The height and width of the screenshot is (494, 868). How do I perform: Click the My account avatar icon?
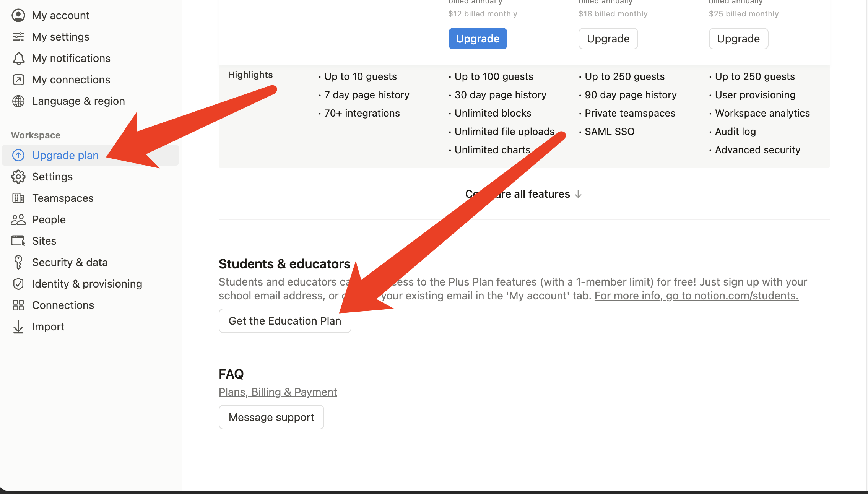(18, 15)
